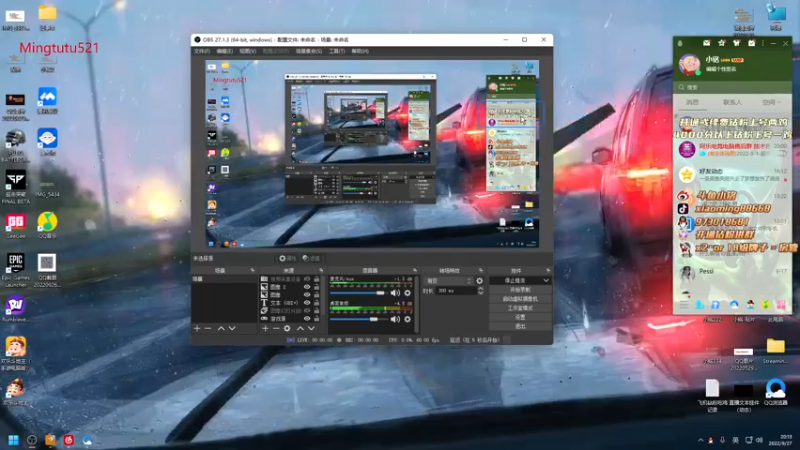Open the 滤镜 filters button above the docks

tap(311, 258)
